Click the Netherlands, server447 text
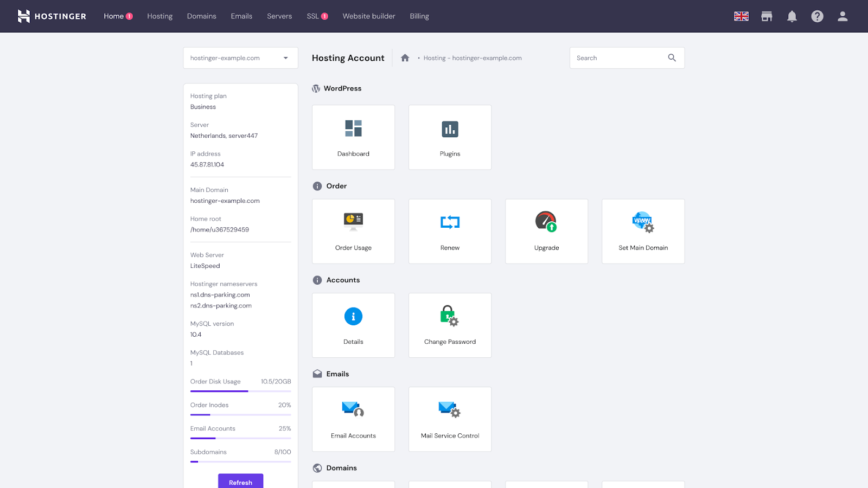868x488 pixels. click(x=224, y=136)
